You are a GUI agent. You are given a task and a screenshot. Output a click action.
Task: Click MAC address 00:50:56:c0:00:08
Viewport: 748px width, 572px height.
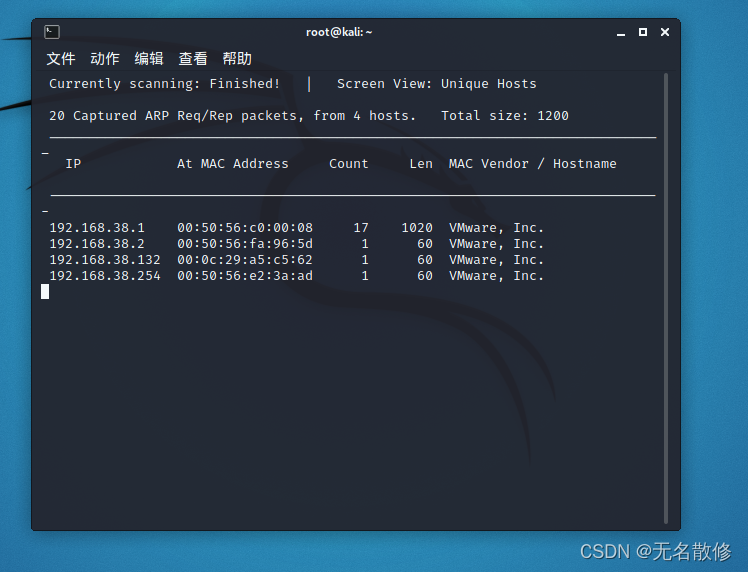[x=245, y=228]
